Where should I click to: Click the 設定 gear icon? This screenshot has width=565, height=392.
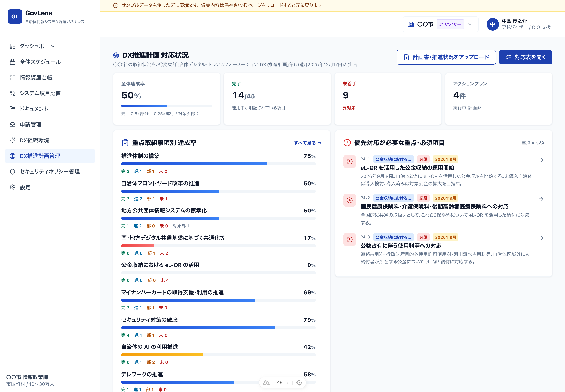coord(13,187)
